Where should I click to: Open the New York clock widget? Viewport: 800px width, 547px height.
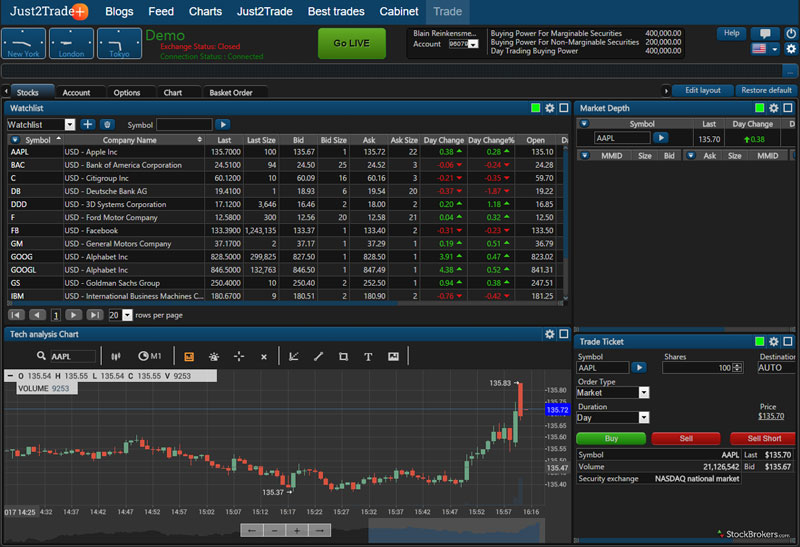[23, 43]
